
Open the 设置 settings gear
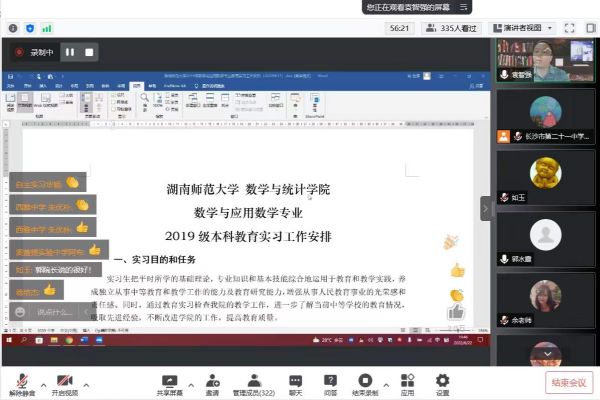click(442, 381)
